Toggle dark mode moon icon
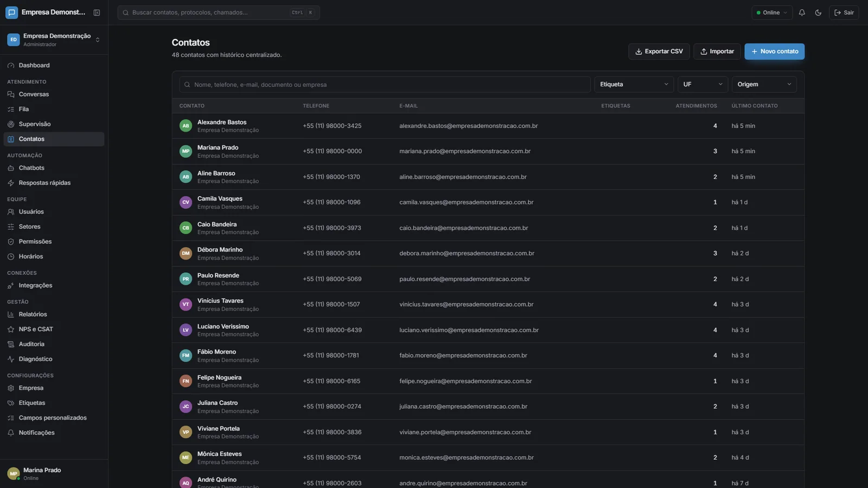This screenshot has width=868, height=488. [x=818, y=12]
